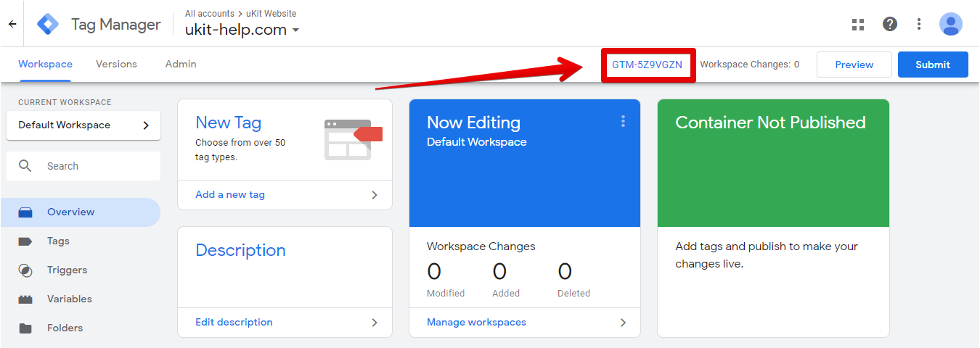This screenshot has height=348, width=980.
Task: Switch to the Admin tab
Action: point(181,64)
